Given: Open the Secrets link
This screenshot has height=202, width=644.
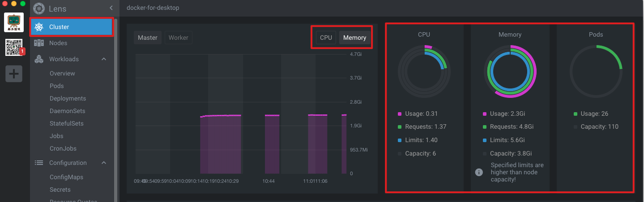Looking at the screenshot, I should [x=60, y=189].
